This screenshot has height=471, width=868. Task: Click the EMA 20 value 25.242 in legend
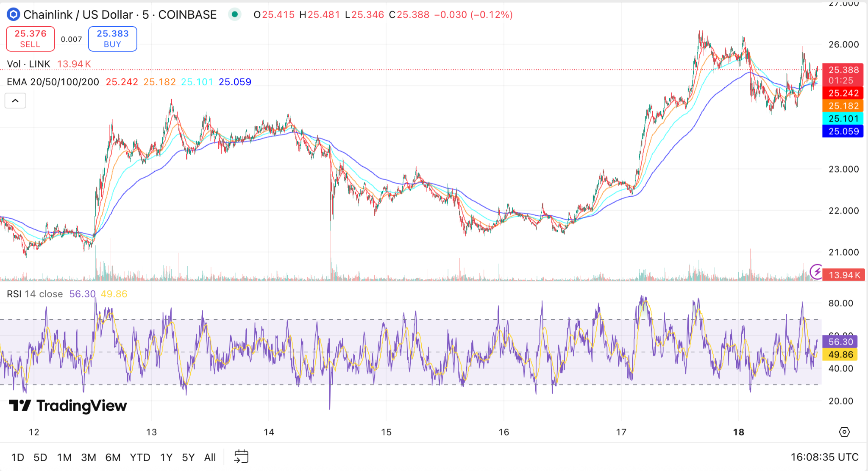[x=122, y=82]
